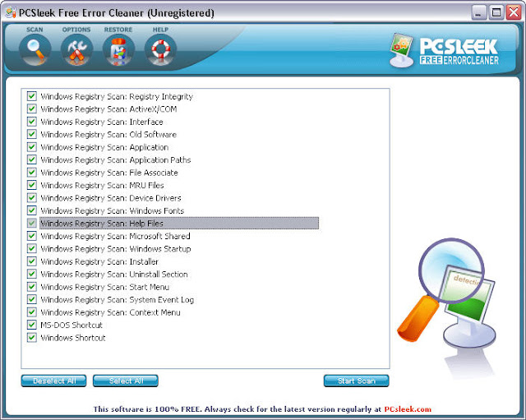526x420 pixels.
Task: Toggle Installer scan checkbox
Action: click(32, 261)
